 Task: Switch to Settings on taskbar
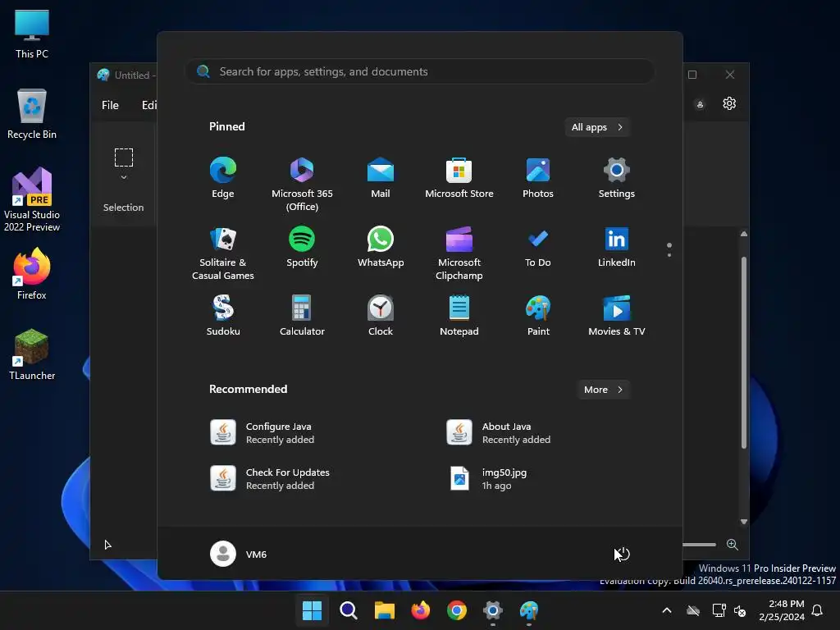493,610
